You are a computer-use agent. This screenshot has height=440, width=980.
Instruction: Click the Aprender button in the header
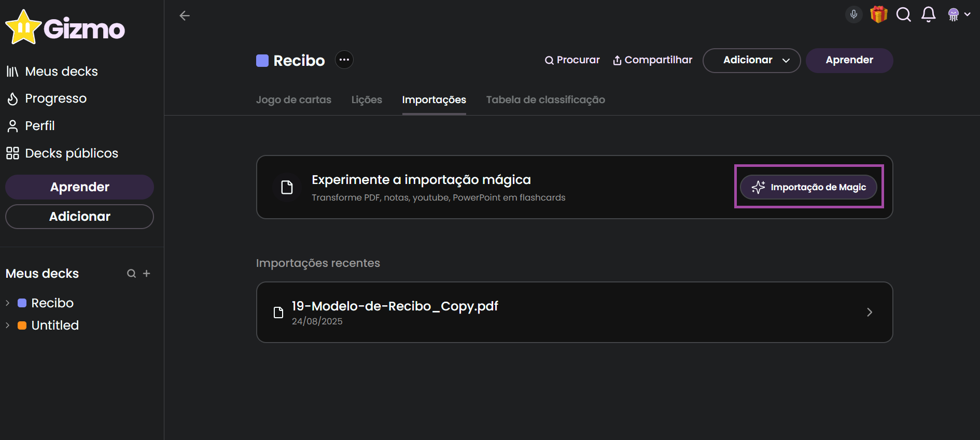pos(849,61)
